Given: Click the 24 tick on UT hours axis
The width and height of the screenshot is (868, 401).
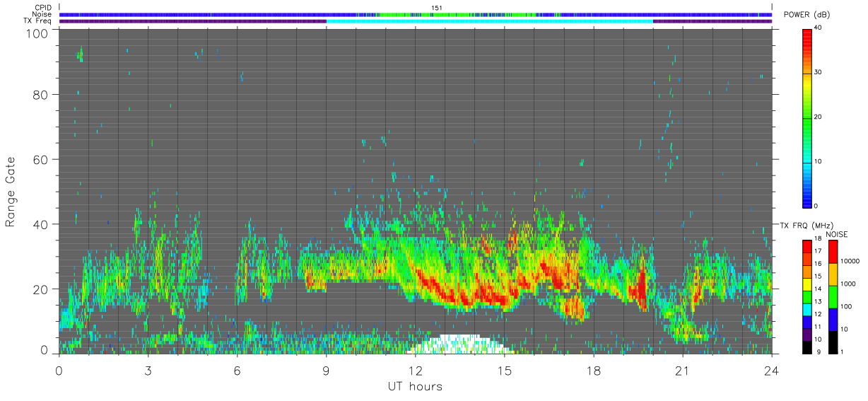Looking at the screenshot, I should [771, 371].
